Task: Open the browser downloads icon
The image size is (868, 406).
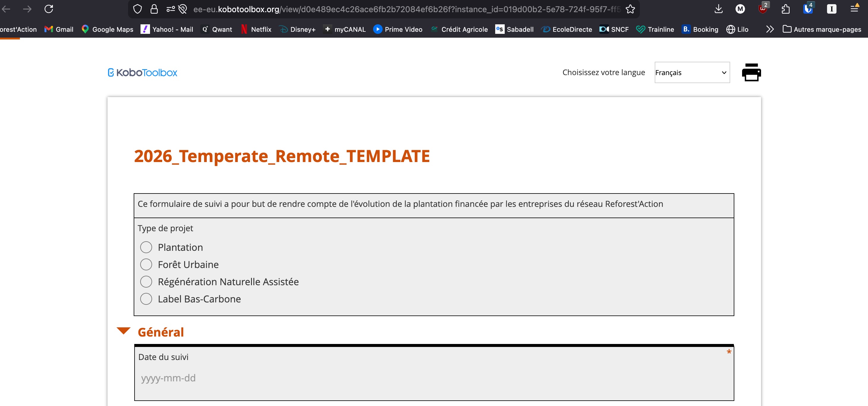Action: coord(718,9)
